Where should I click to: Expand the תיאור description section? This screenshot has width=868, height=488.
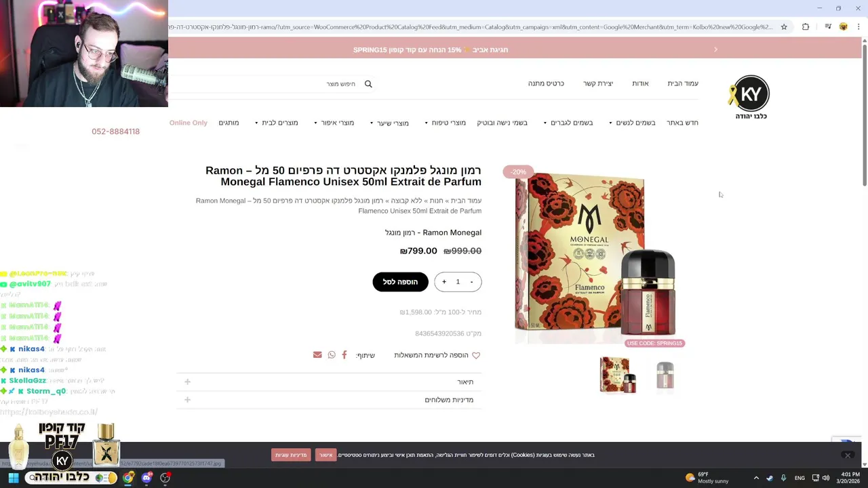pos(329,382)
